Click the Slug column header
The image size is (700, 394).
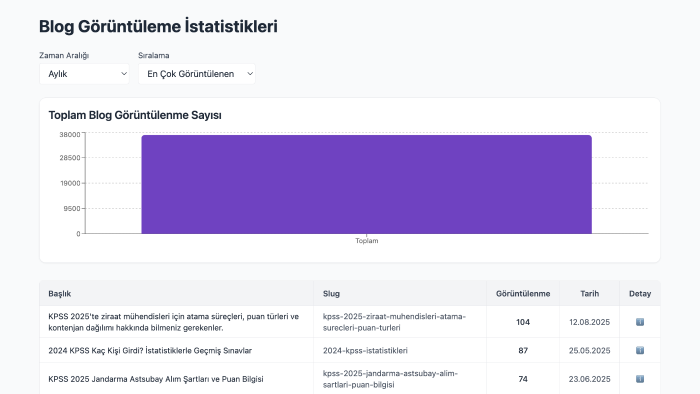tap(331, 294)
